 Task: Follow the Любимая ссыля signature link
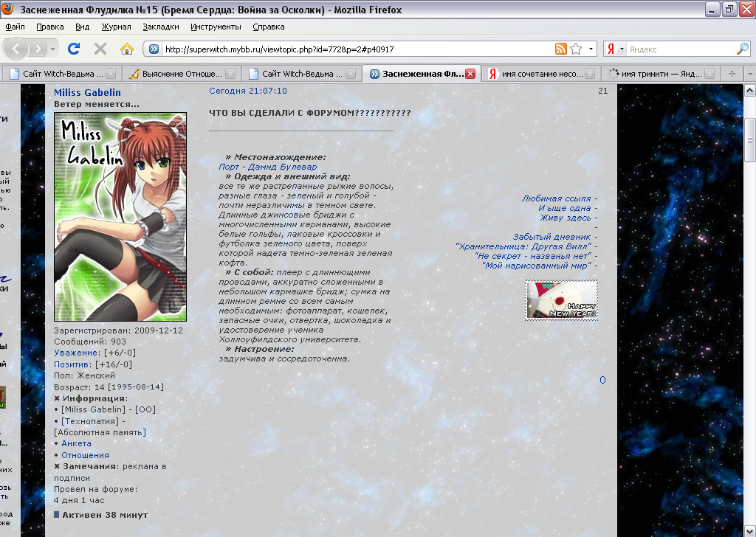(x=556, y=198)
